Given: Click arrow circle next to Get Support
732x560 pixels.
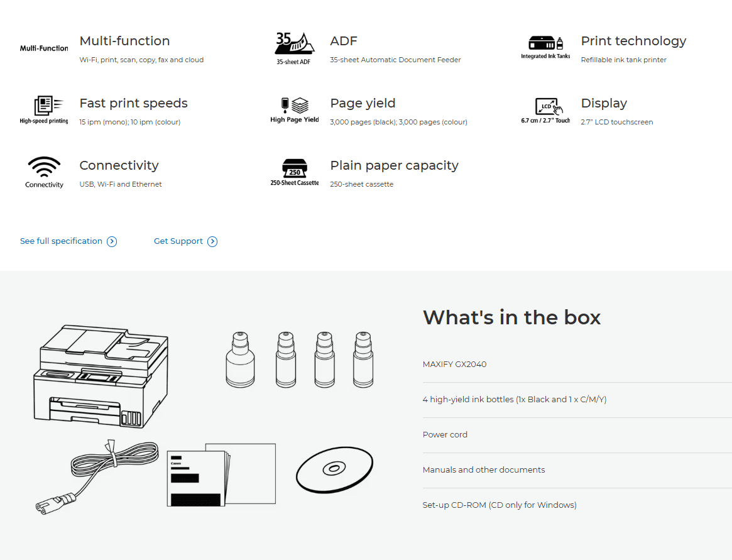Looking at the screenshot, I should tap(212, 241).
